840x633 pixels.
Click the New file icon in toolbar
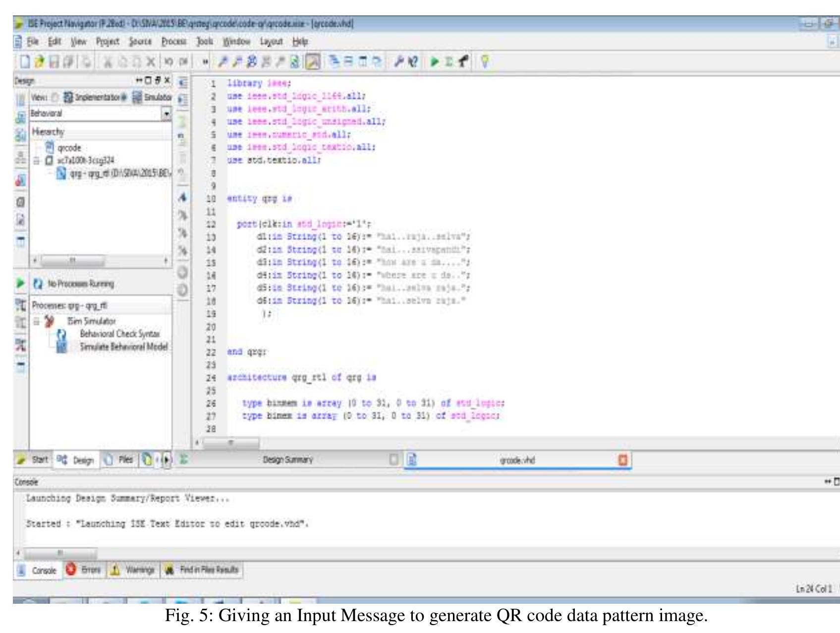click(x=24, y=62)
